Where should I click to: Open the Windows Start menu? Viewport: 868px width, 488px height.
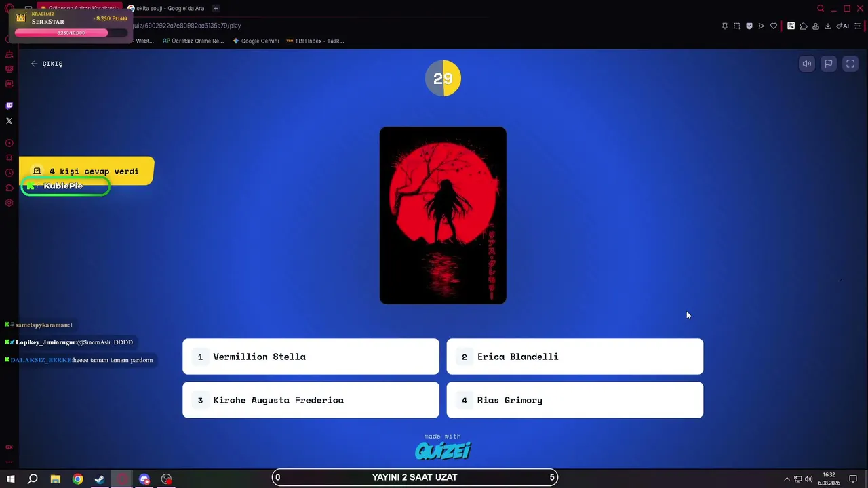point(11,479)
